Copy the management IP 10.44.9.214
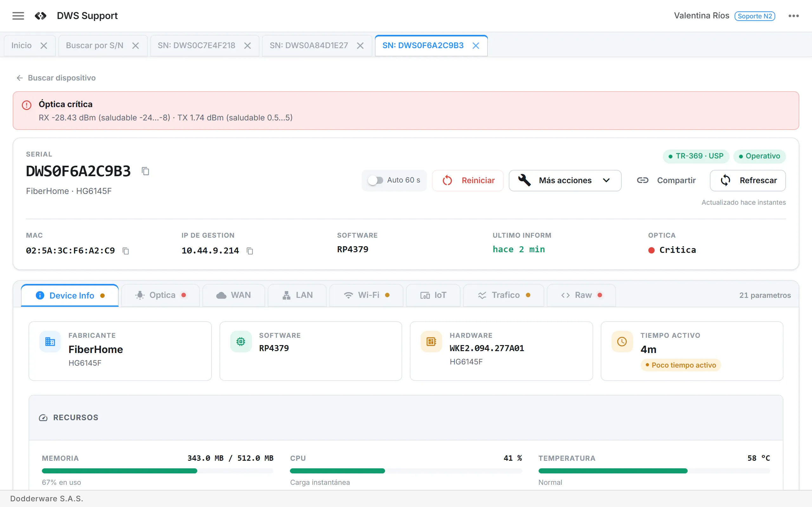Screen dimensions: 812x507 [x=250, y=250]
